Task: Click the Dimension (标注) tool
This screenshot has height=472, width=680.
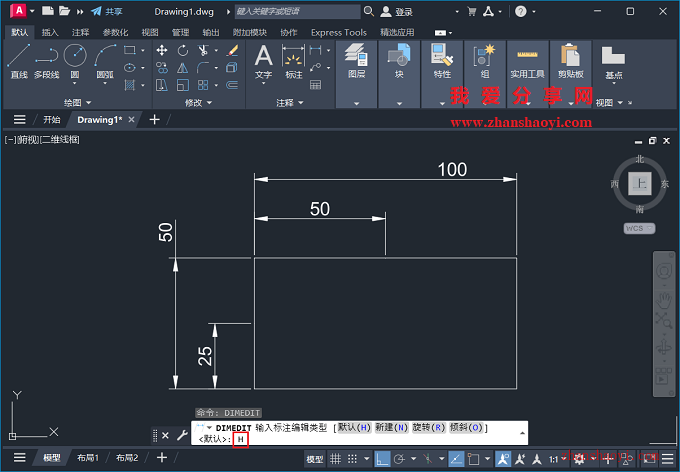Action: tap(294, 62)
